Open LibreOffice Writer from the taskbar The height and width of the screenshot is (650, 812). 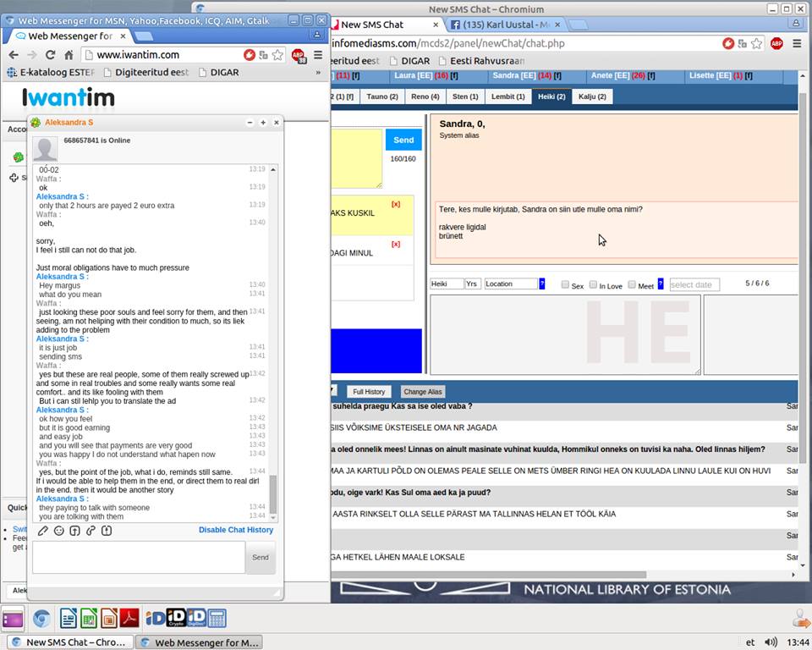coord(69,618)
